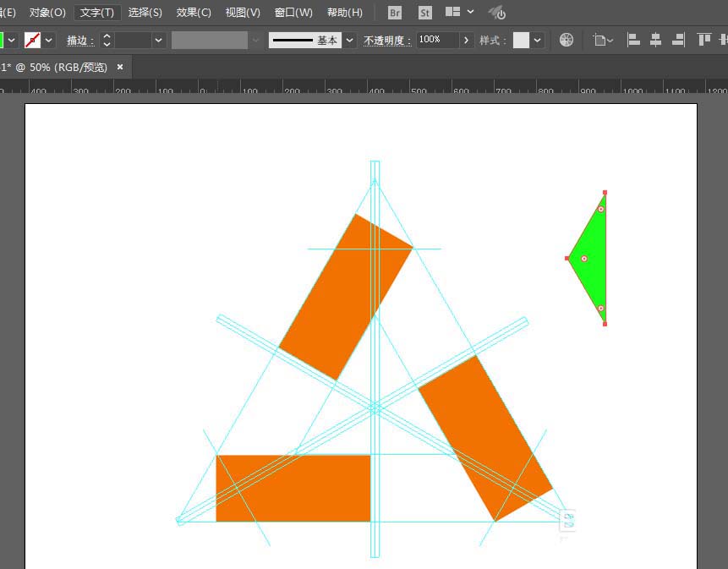Open the 文字(T) menu
The width and height of the screenshot is (728, 569).
tap(97, 13)
